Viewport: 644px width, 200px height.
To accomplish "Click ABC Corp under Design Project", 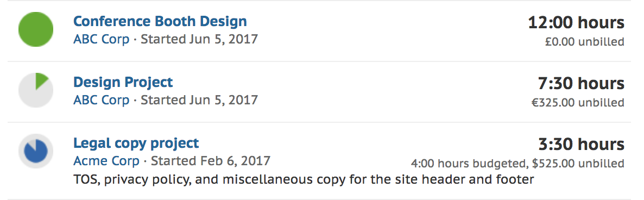I will [102, 100].
